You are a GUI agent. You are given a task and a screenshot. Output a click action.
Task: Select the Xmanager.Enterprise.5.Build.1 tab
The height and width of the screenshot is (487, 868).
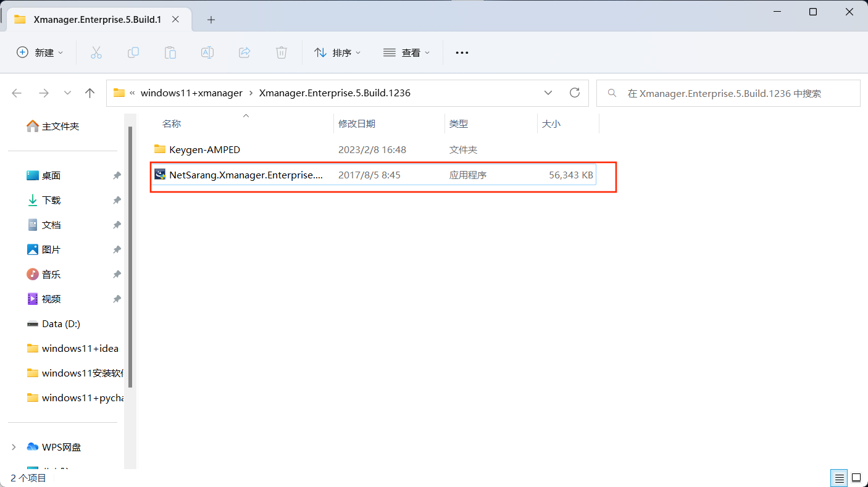[x=100, y=20]
